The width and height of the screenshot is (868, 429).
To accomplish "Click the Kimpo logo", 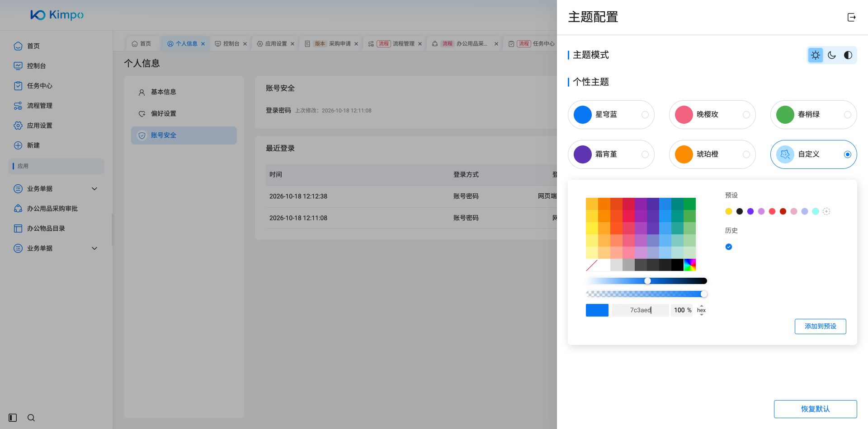I will pyautogui.click(x=57, y=15).
